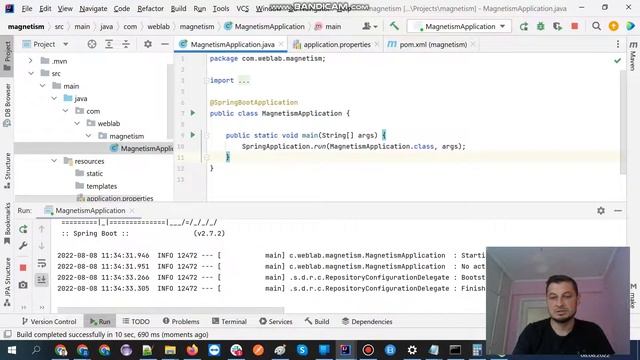Open the File menu
This screenshot has width=640, height=360.
27,8
